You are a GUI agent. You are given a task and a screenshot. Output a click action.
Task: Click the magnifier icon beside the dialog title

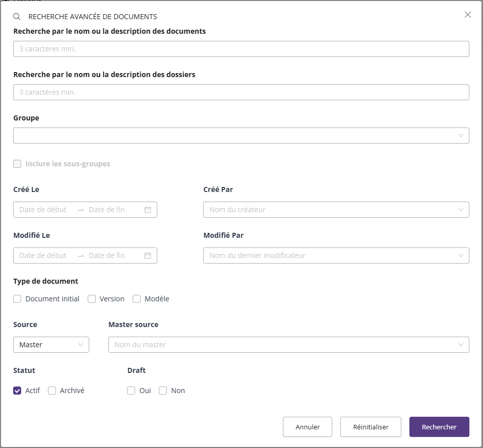point(17,17)
